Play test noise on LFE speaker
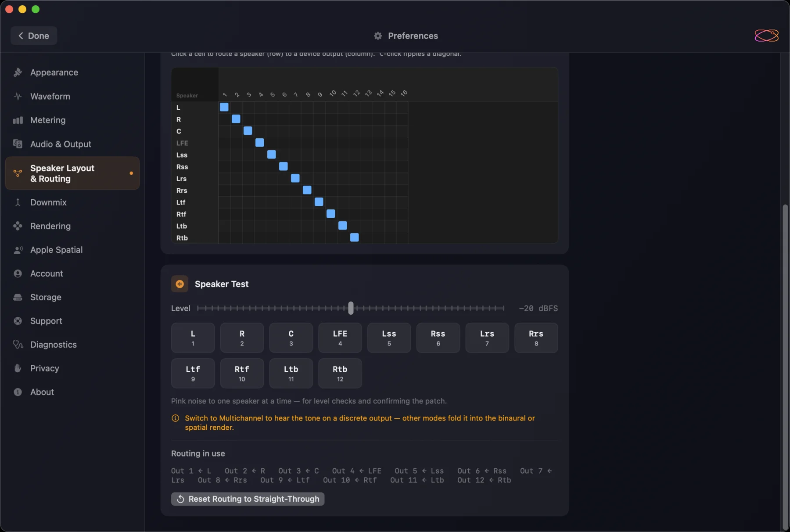 click(x=340, y=338)
